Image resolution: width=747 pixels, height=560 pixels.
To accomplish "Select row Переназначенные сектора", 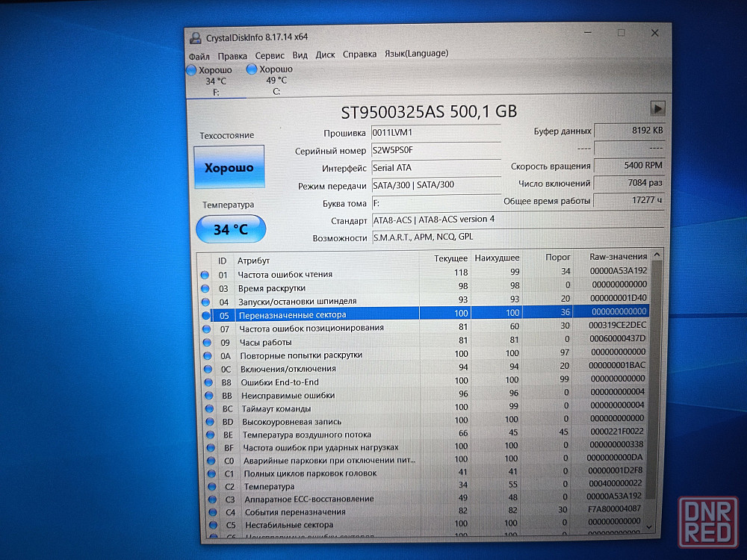I will 424,314.
